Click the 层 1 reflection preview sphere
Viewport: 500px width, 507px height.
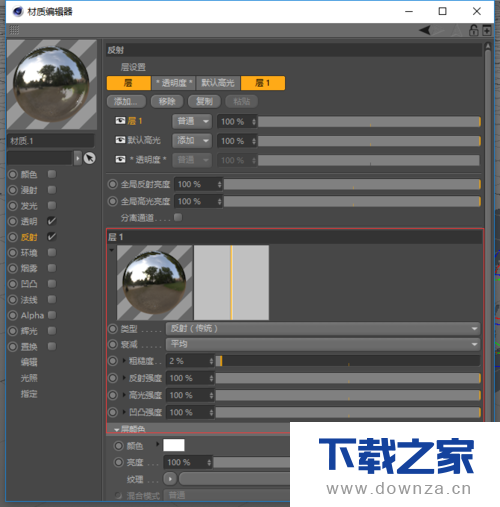[154, 283]
